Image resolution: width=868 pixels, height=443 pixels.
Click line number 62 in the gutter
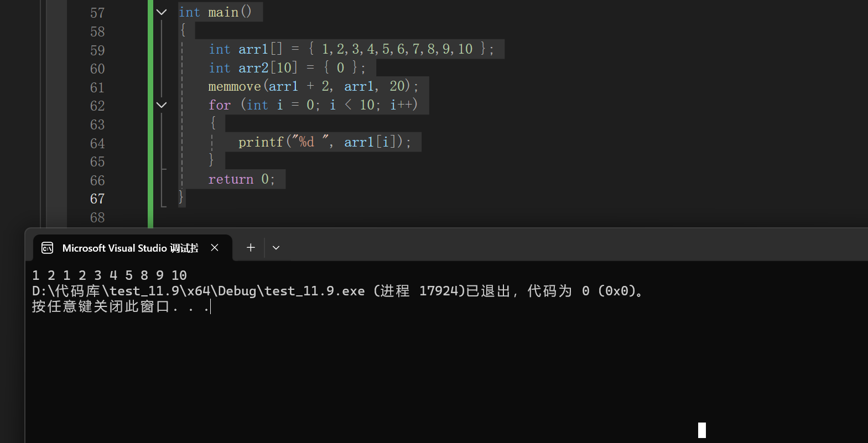pyautogui.click(x=97, y=106)
